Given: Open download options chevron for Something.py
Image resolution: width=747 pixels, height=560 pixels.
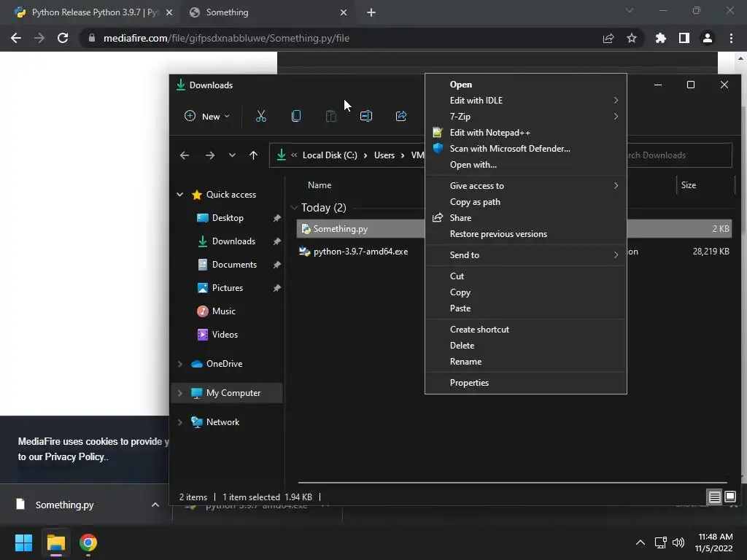Looking at the screenshot, I should click(155, 505).
